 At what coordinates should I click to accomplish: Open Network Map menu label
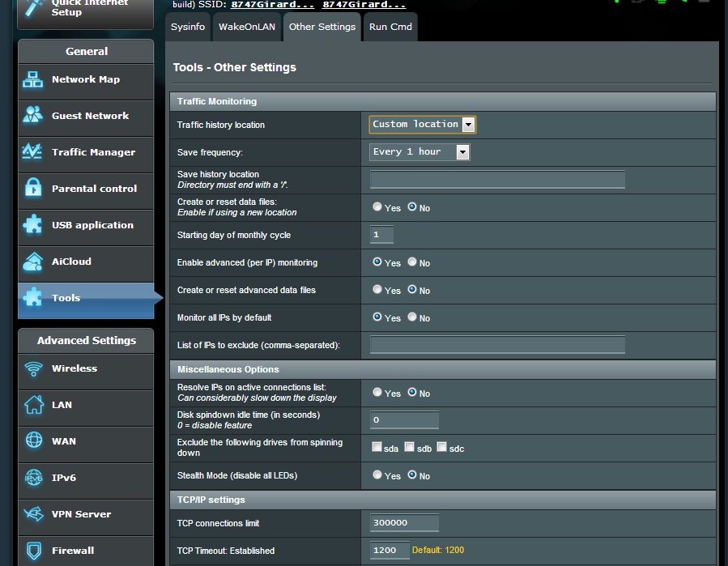click(86, 79)
